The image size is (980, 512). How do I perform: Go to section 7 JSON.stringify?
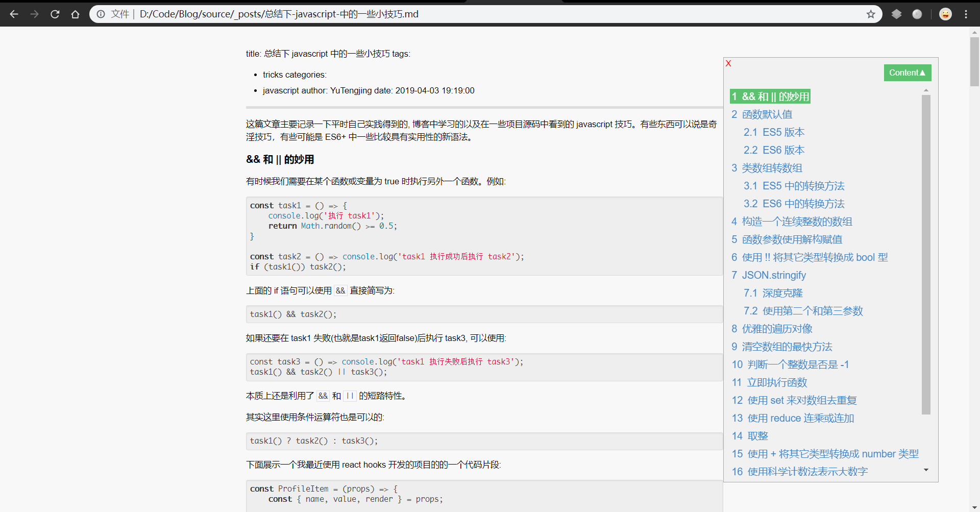pos(769,275)
